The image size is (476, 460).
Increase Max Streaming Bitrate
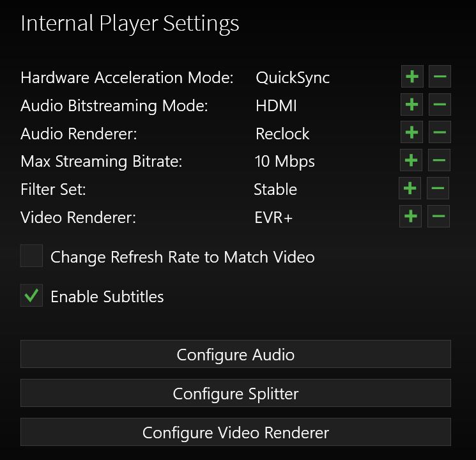click(411, 160)
